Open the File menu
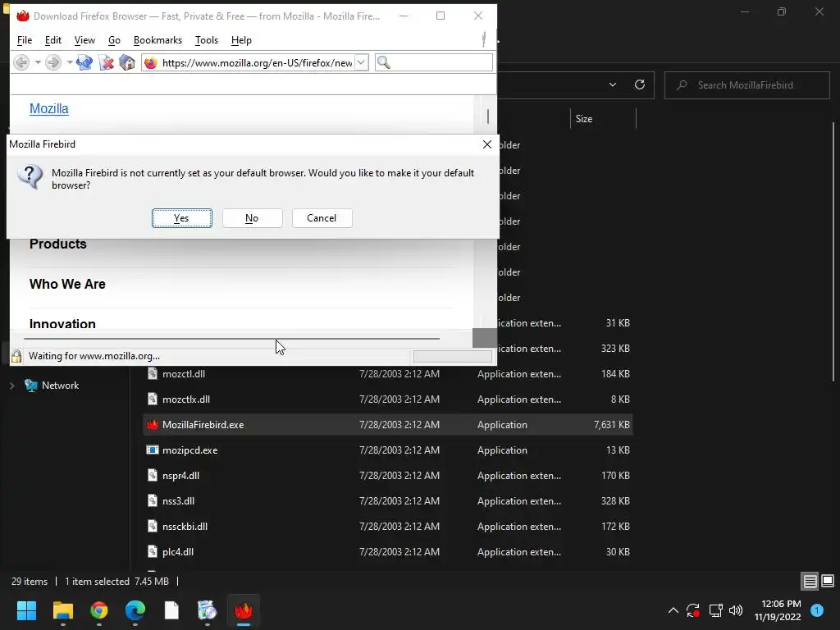Image resolution: width=840 pixels, height=630 pixels. point(25,40)
